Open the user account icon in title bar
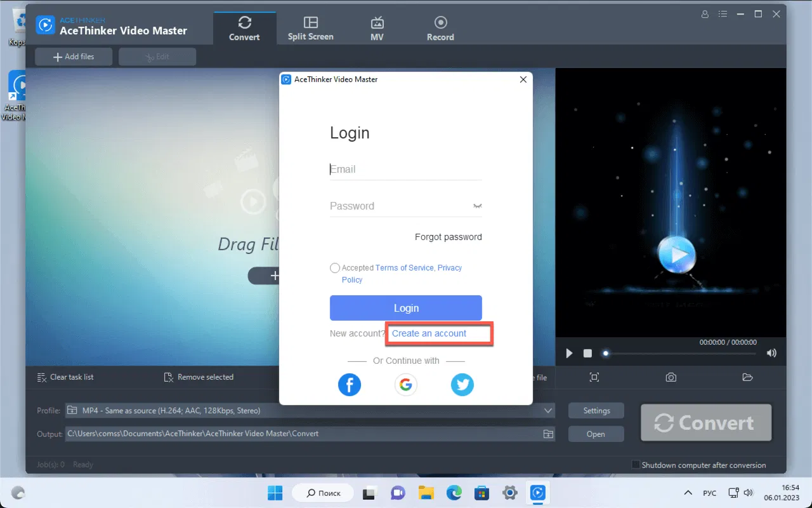Image resolution: width=812 pixels, height=508 pixels. (705, 14)
